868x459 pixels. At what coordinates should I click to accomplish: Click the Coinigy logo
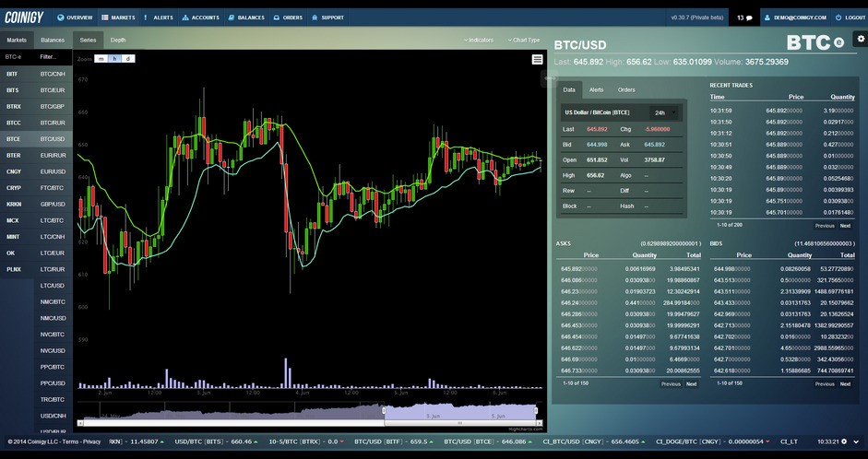(x=24, y=18)
